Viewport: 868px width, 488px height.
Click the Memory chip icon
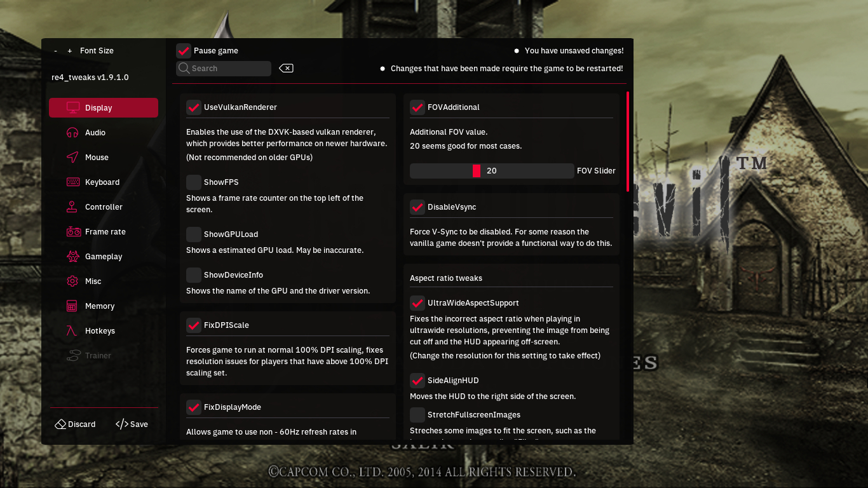(72, 306)
